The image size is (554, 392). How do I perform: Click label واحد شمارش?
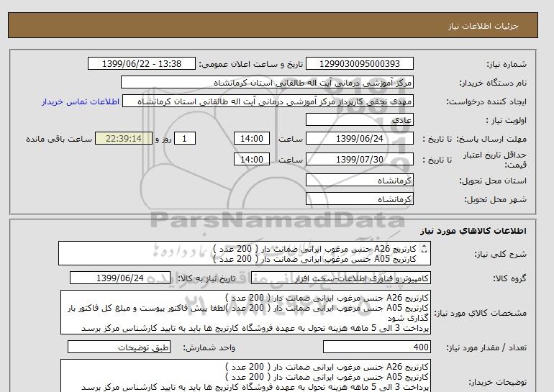209,347
